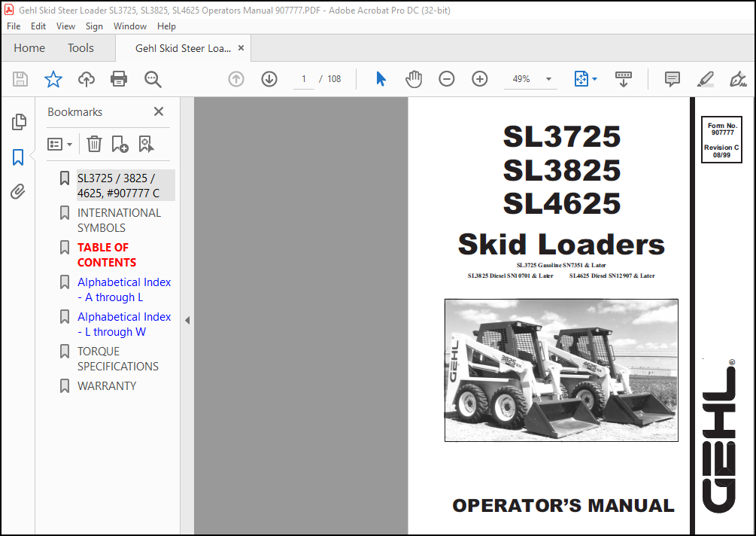This screenshot has height=536, width=756.
Task: Click the Save file icon
Action: point(20,78)
